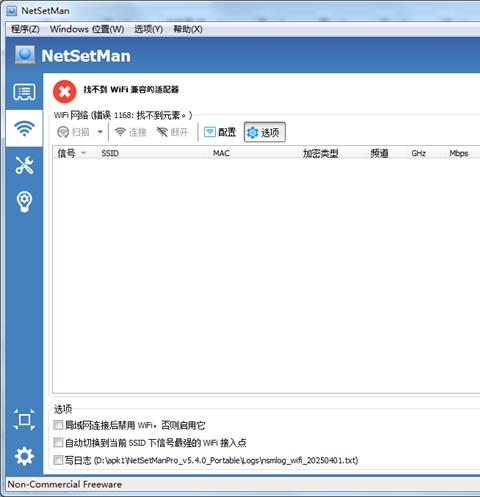Click the 扫描 scan button
Screen dimensions: 480x497
coord(73,132)
